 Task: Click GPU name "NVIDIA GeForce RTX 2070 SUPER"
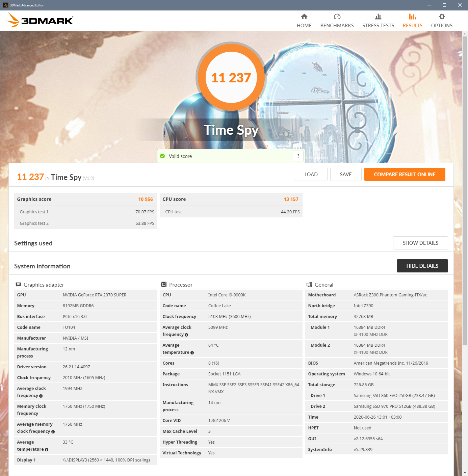95,295
